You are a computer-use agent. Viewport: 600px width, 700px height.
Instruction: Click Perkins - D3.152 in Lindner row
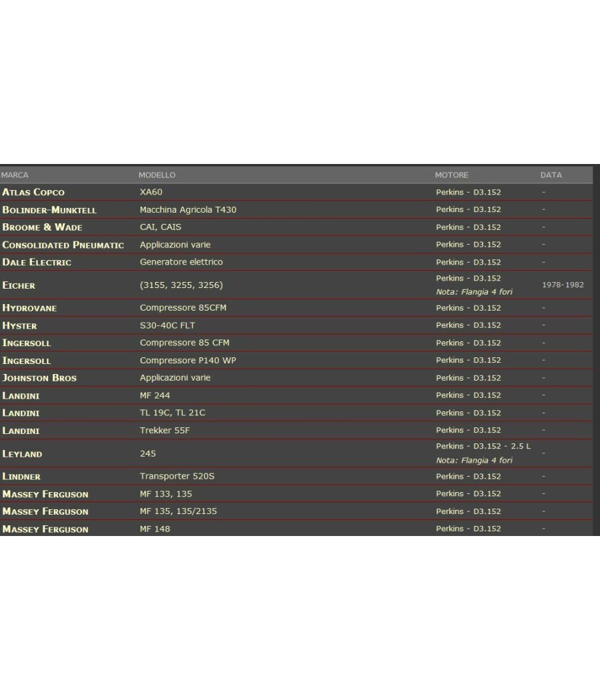(x=468, y=477)
